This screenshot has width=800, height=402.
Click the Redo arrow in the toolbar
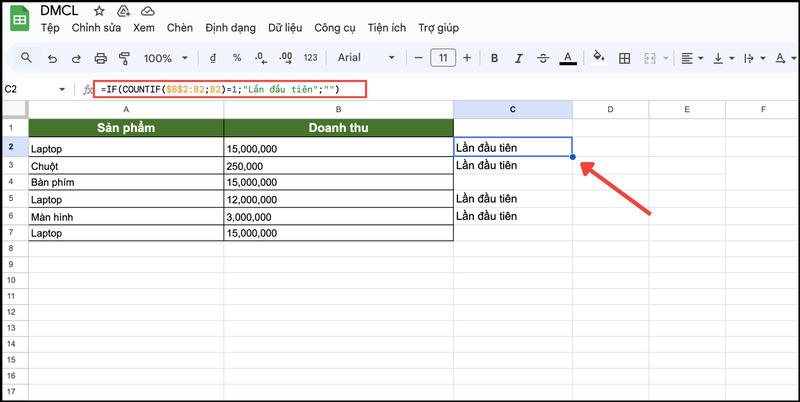tap(75, 58)
